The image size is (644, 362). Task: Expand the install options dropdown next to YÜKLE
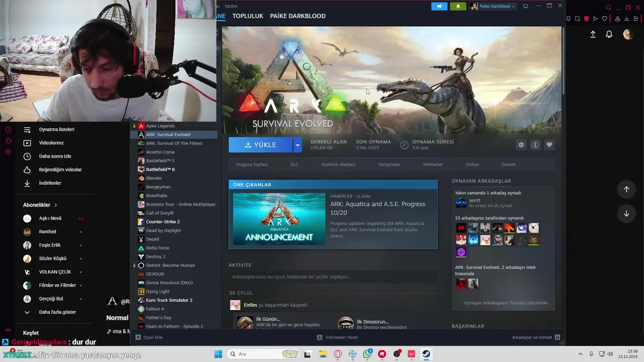pos(297,145)
